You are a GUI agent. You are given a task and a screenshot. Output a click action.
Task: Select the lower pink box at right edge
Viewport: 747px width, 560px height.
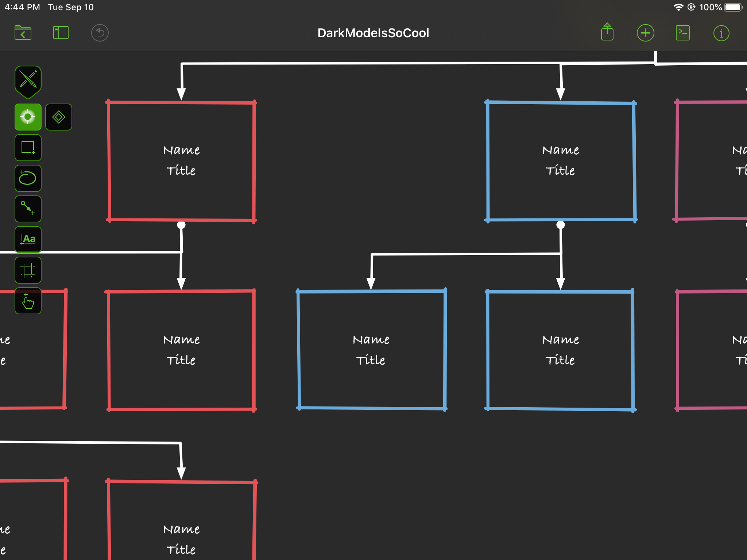(x=711, y=350)
